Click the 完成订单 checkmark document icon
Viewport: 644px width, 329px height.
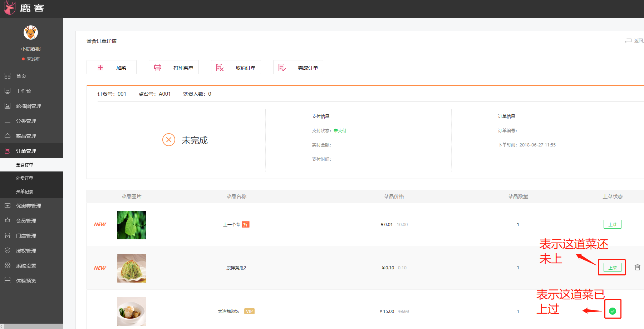282,68
